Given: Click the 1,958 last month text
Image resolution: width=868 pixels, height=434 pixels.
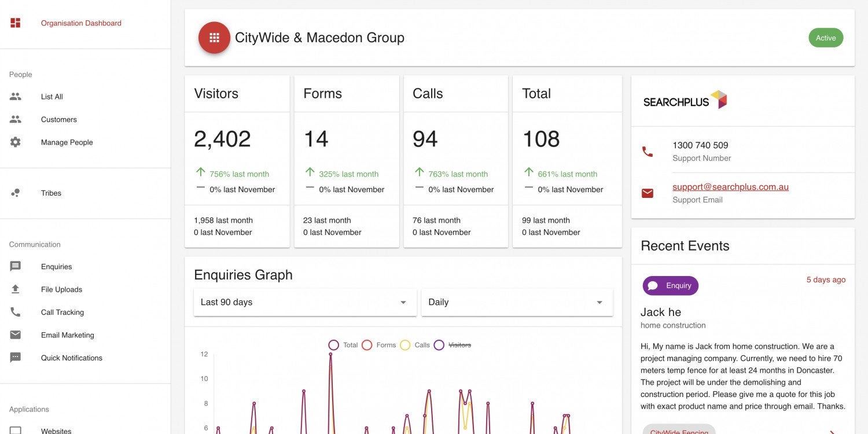Looking at the screenshot, I should point(223,220).
